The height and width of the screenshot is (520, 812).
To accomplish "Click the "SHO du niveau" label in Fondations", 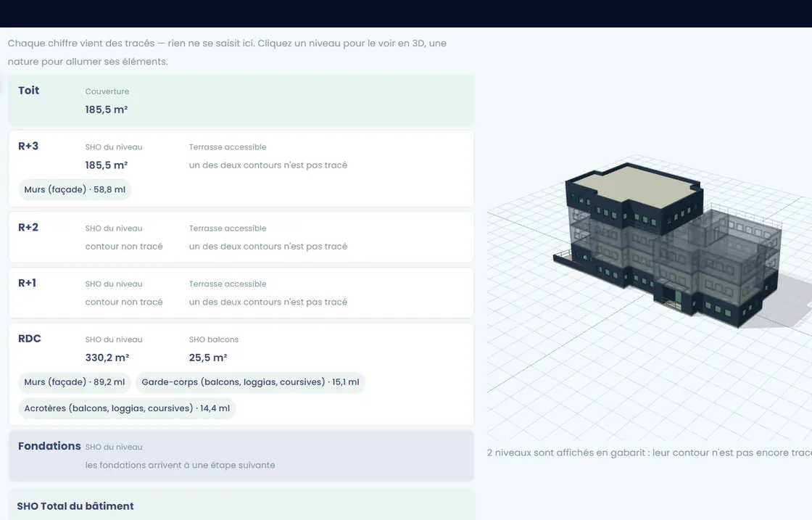I will [114, 447].
